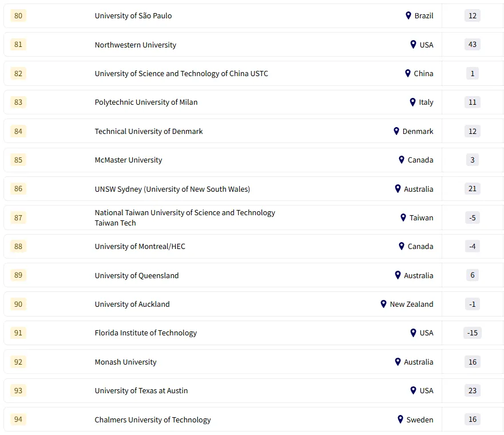The height and width of the screenshot is (435, 504).
Task: Click rank badge number 82
Action: coord(18,73)
